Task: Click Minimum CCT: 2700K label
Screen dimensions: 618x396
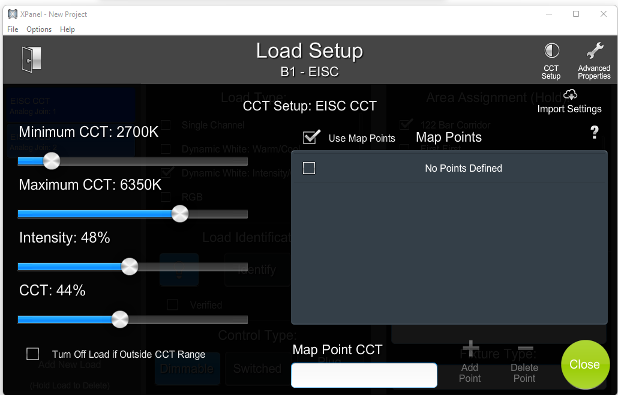Action: click(x=89, y=132)
